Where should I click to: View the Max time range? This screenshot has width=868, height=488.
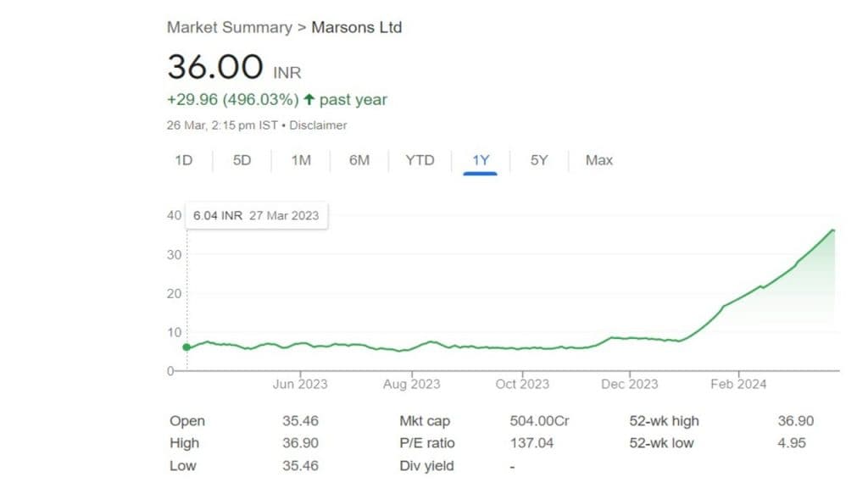coord(598,160)
